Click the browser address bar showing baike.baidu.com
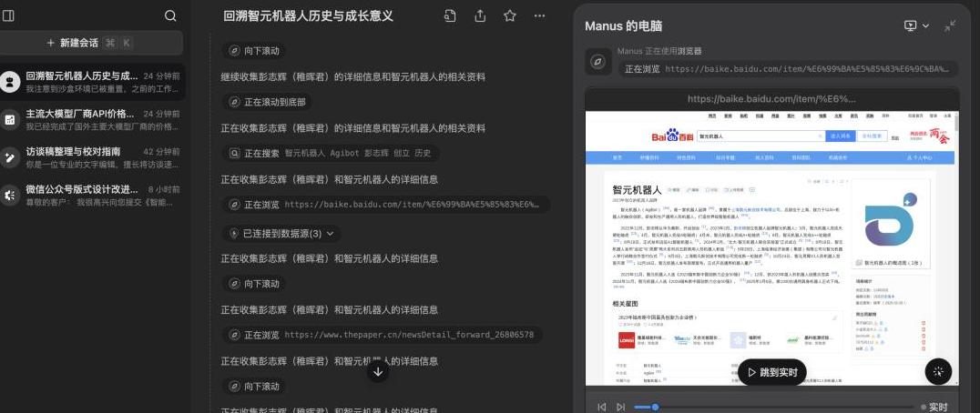 click(771, 98)
